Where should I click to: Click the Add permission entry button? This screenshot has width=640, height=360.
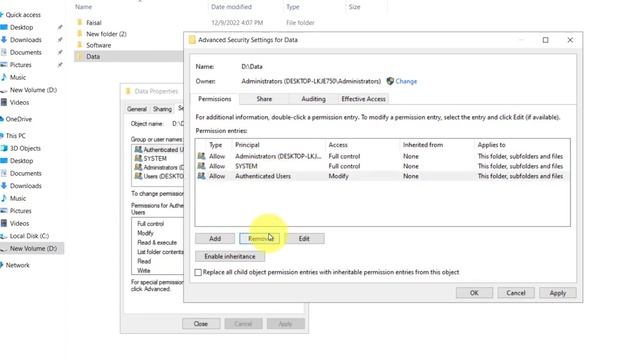point(215,239)
